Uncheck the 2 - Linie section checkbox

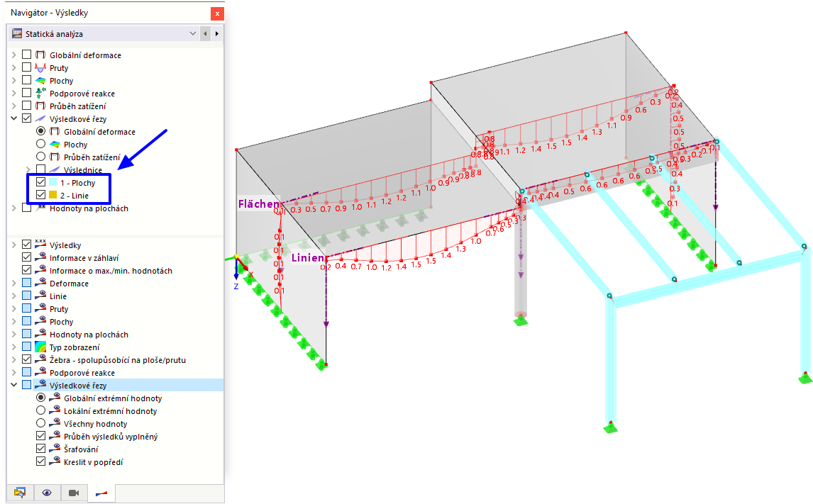point(40,195)
